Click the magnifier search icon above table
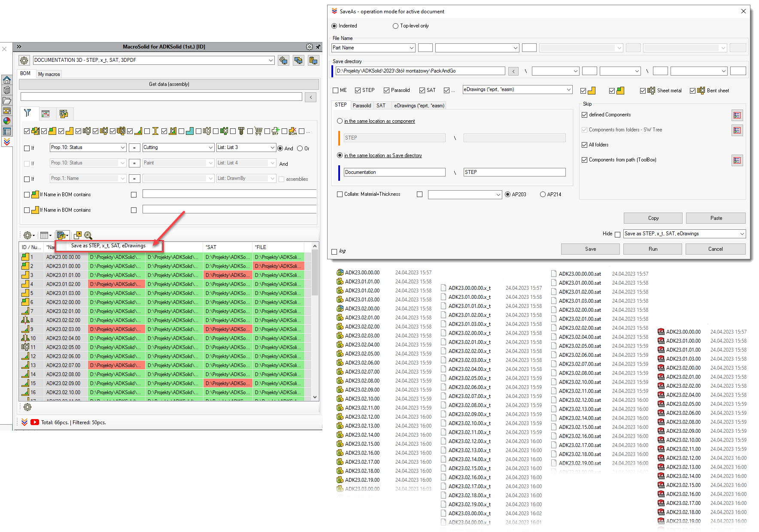This screenshot has width=759, height=532. (x=88, y=235)
